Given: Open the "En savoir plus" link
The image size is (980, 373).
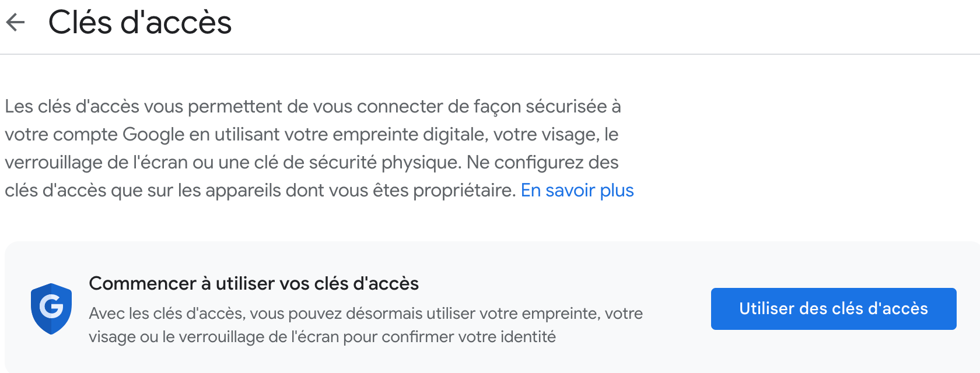Looking at the screenshot, I should (x=577, y=191).
